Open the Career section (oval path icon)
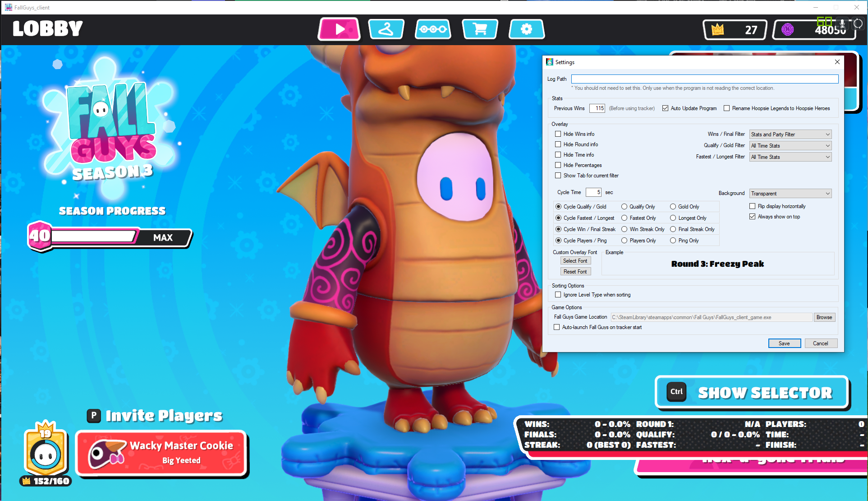This screenshot has width=868, height=501. coord(432,29)
